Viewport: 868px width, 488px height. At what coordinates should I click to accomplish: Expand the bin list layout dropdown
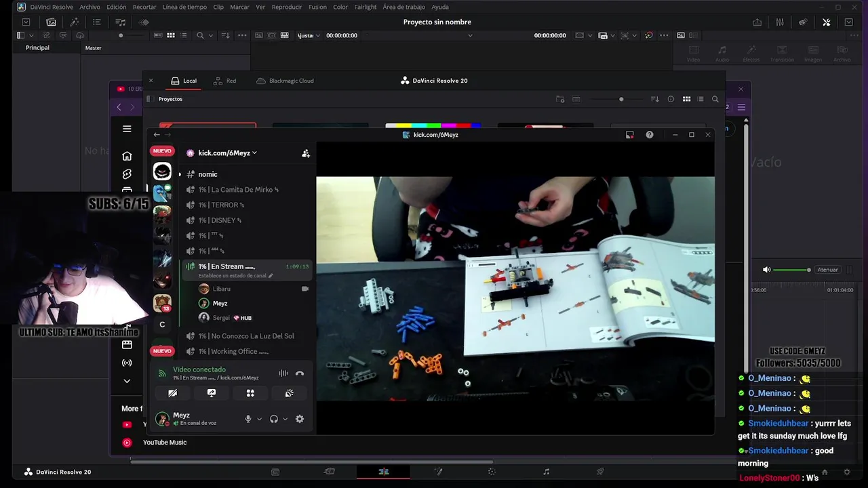(x=31, y=35)
